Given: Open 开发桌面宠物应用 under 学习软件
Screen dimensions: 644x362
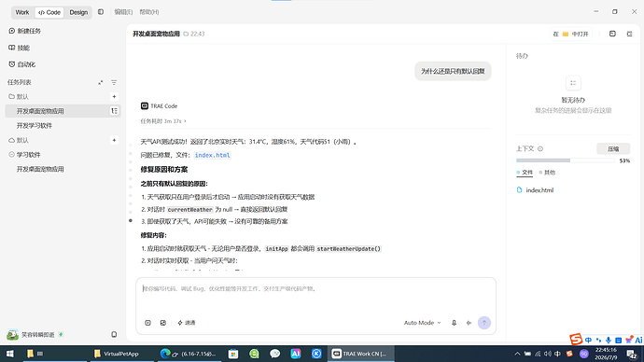Looking at the screenshot, I should [40, 169].
